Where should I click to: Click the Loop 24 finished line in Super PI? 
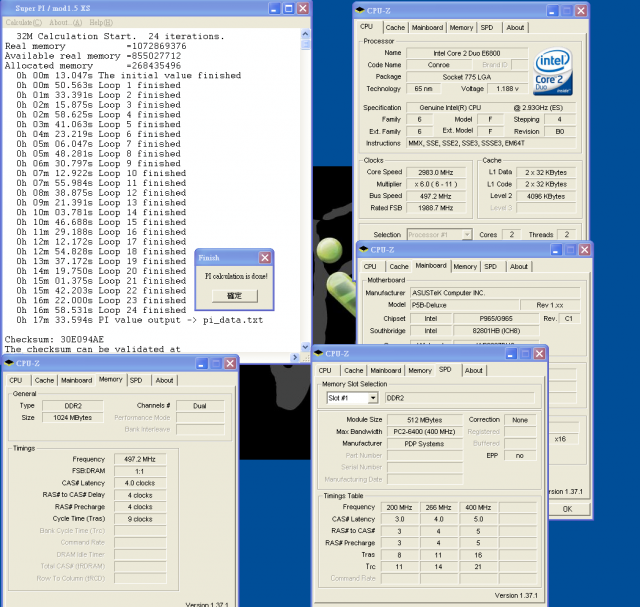(101, 310)
